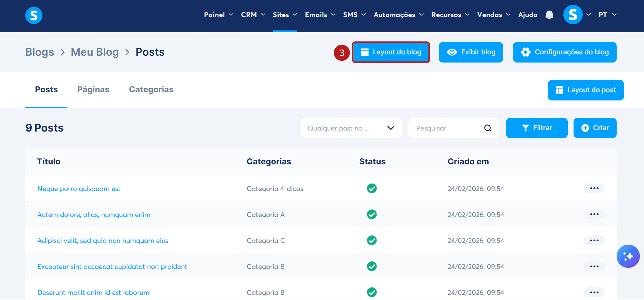
Task: Click status checkmark for Autem dolore row
Action: [372, 214]
